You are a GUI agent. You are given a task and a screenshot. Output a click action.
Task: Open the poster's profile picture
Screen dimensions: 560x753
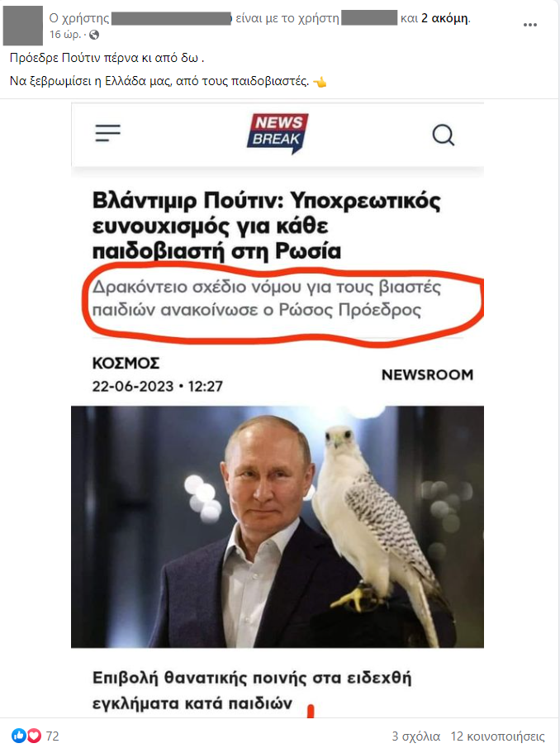pos(22,26)
